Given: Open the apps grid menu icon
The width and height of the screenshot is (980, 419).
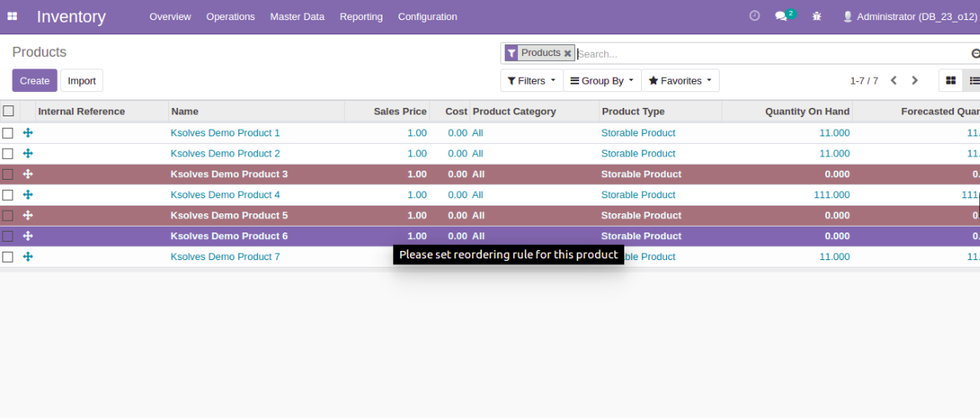Looking at the screenshot, I should pyautogui.click(x=12, y=16).
